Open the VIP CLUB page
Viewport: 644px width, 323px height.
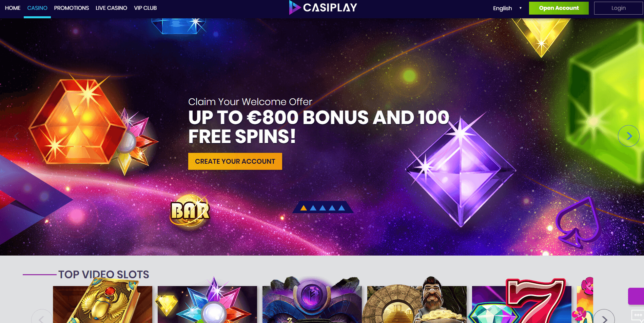pyautogui.click(x=145, y=8)
